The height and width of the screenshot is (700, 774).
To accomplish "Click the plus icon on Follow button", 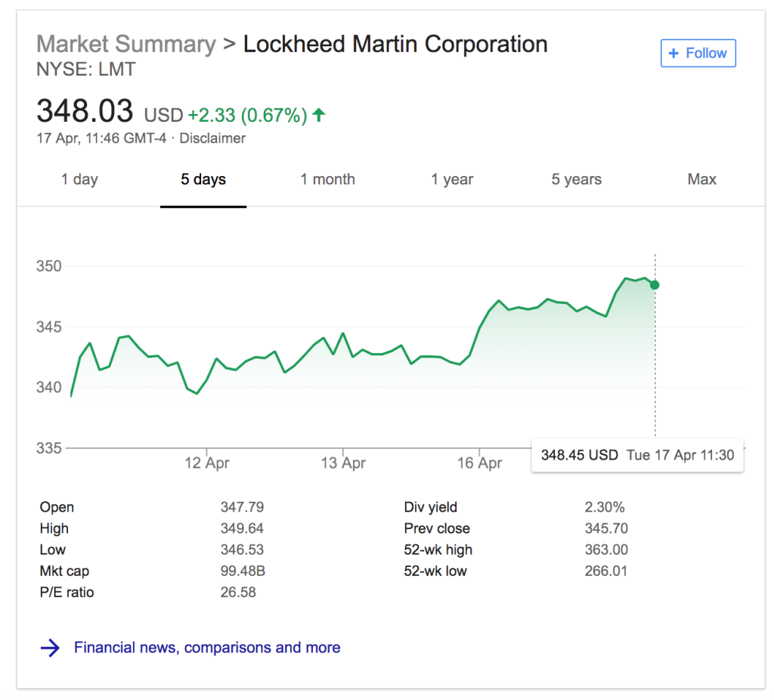I will [673, 54].
